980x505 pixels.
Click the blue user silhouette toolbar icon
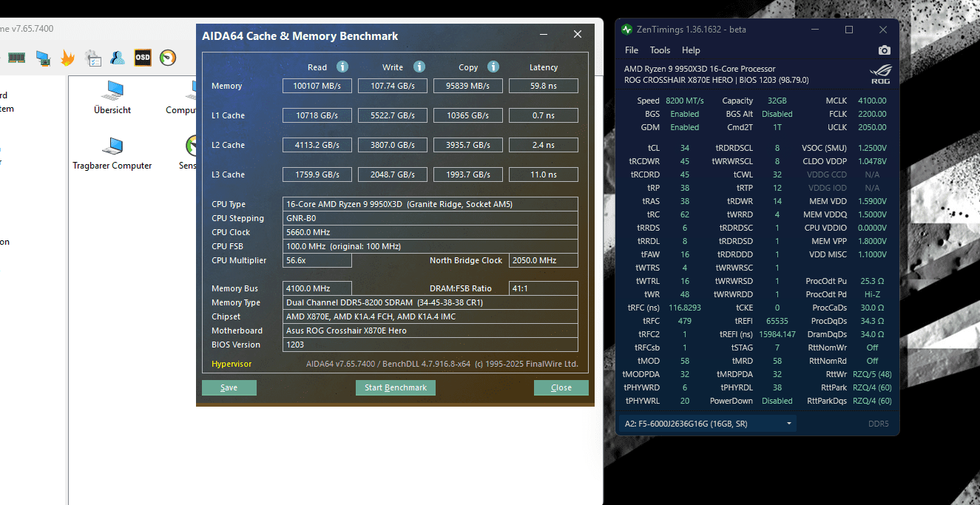point(118,57)
